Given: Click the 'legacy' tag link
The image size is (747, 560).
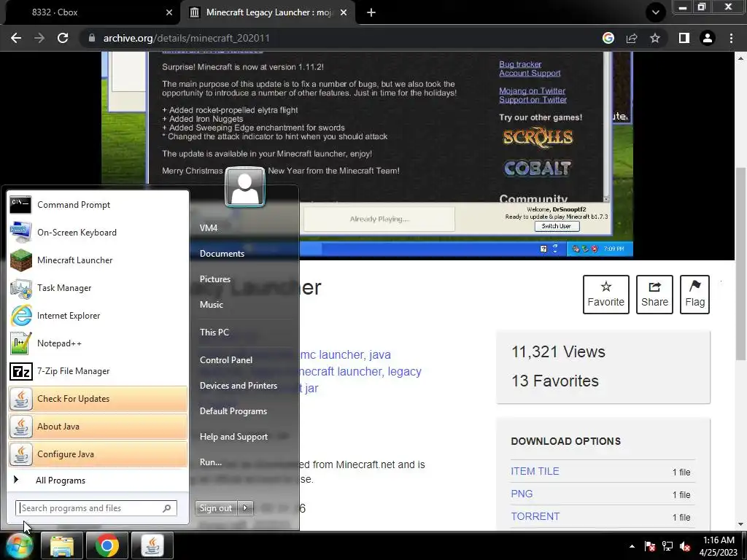Looking at the screenshot, I should 404,371.
